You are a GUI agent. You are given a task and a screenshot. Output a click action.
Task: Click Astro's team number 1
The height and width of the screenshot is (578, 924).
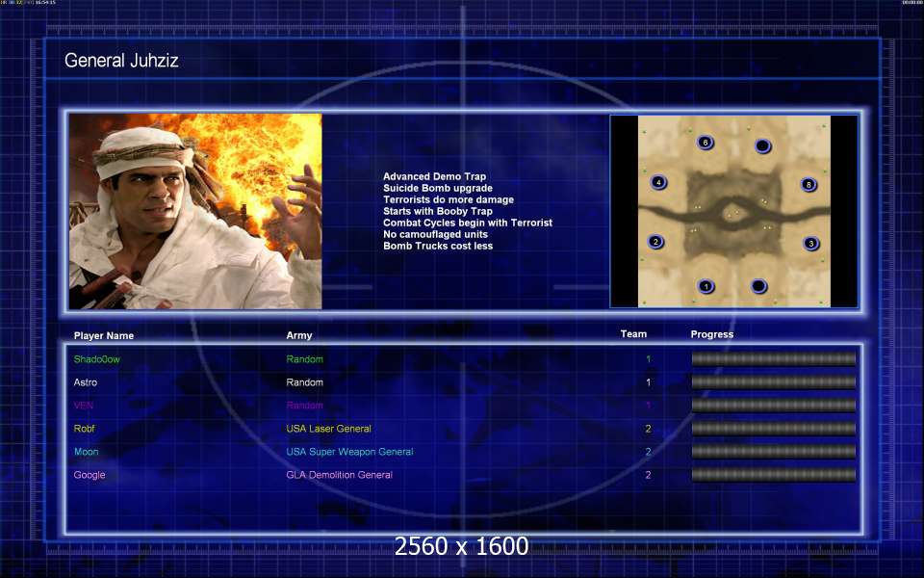point(648,382)
